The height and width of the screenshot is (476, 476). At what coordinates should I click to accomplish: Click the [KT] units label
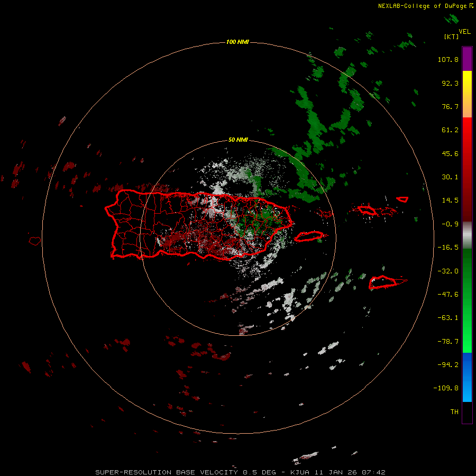click(x=452, y=36)
